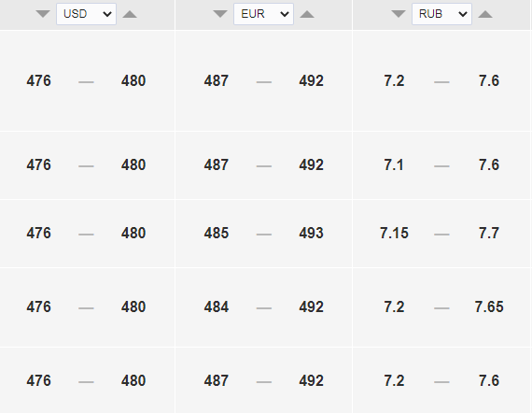
Task: Open the USD currency dropdown
Action: pyautogui.click(x=86, y=14)
